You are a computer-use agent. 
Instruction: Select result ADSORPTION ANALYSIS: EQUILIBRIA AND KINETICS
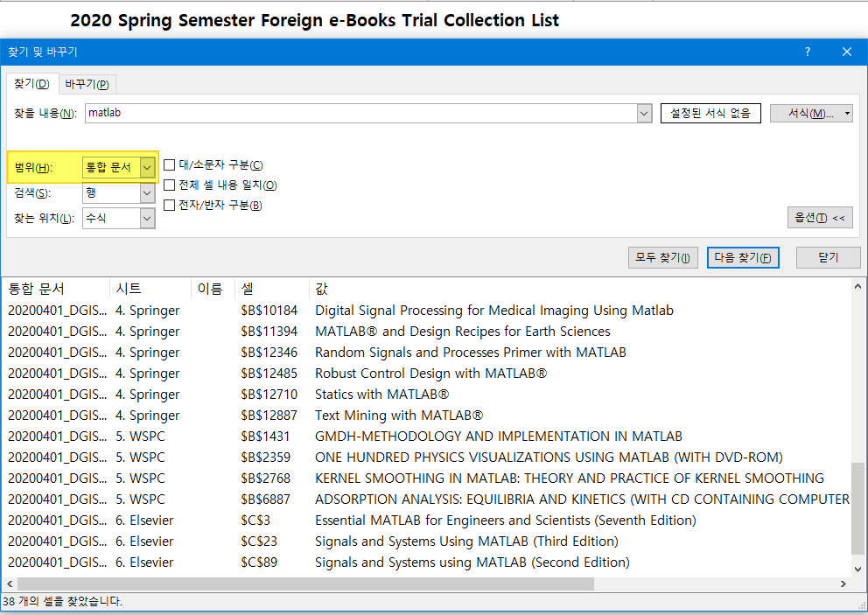click(x=426, y=500)
